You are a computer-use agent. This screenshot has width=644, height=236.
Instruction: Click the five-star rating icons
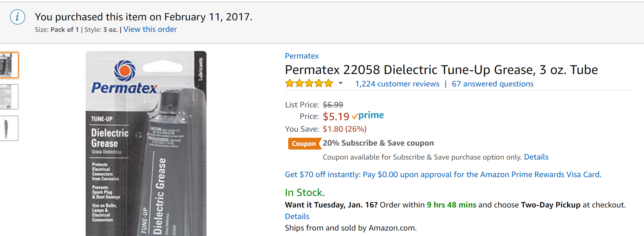[x=309, y=83]
